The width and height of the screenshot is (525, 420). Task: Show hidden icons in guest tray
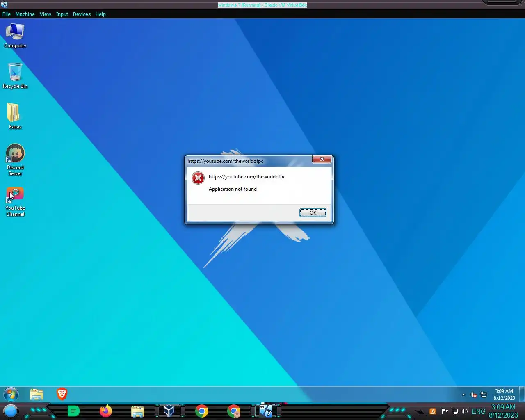tap(463, 395)
